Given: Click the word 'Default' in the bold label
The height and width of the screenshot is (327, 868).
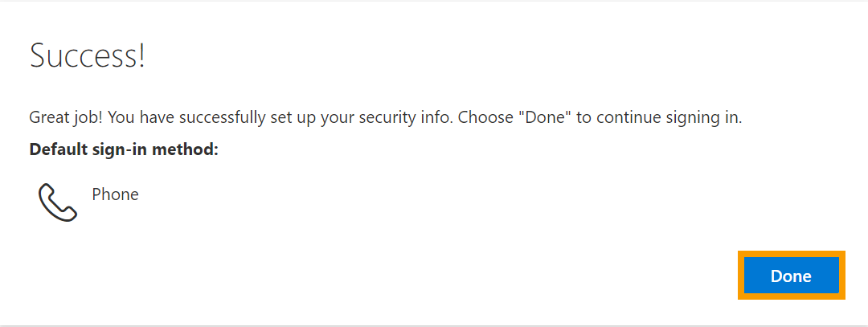Looking at the screenshot, I should click(x=56, y=149).
